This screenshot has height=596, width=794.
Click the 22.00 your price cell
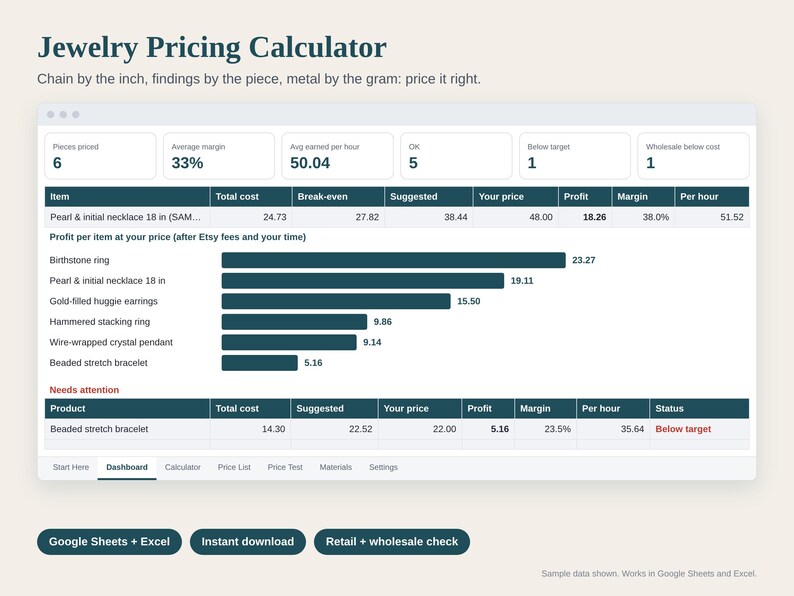click(420, 429)
